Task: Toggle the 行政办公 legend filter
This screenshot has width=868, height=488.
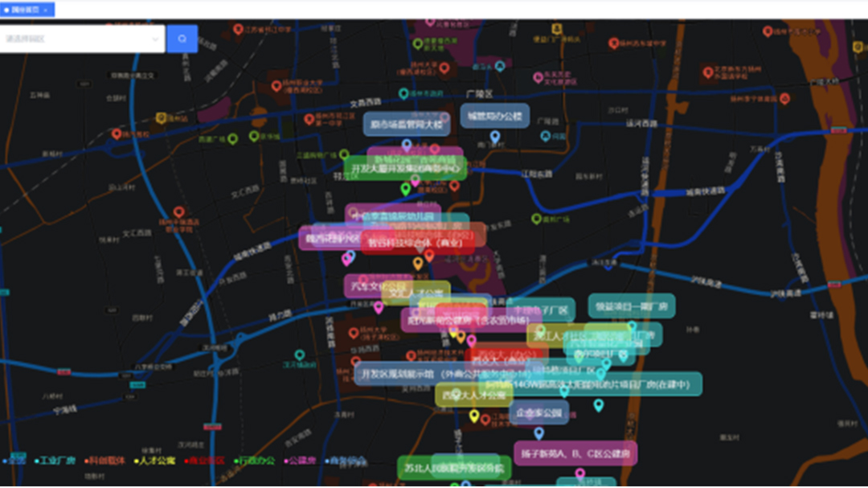Action: pos(256,461)
